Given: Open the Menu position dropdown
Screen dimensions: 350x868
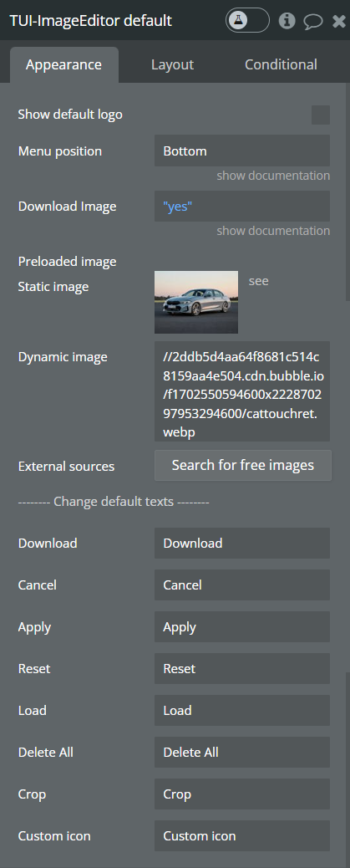Looking at the screenshot, I should pyautogui.click(x=242, y=151).
